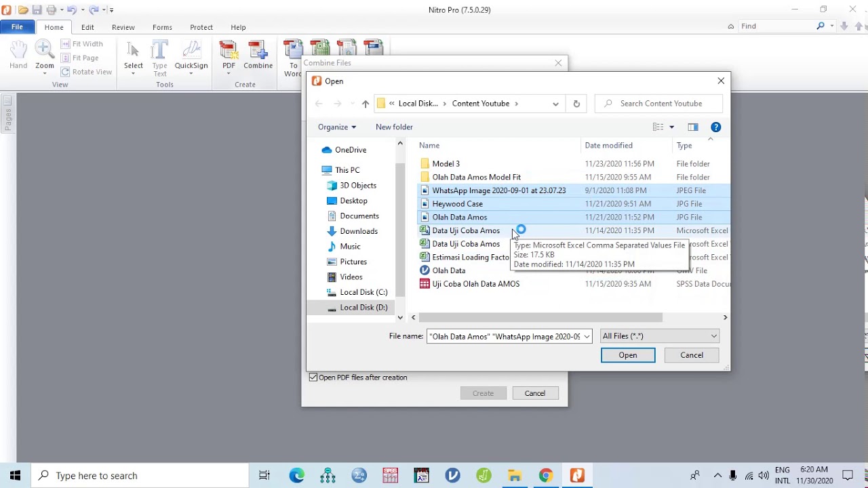Click the Rotate View tool
The width and height of the screenshot is (868, 488).
coord(86,72)
